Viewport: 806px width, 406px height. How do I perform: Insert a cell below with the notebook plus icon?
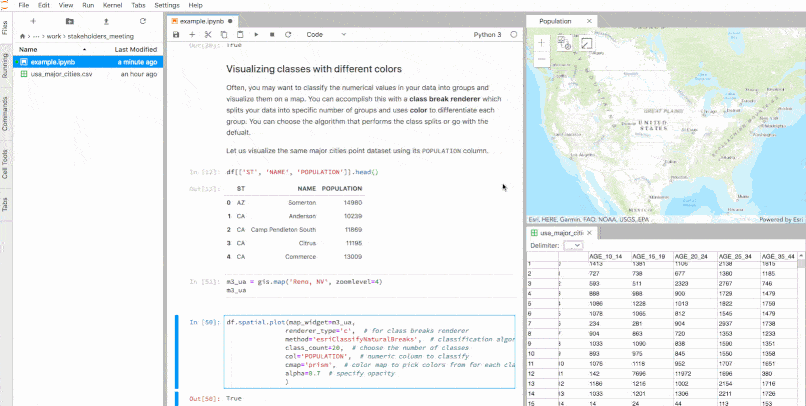[x=192, y=34]
